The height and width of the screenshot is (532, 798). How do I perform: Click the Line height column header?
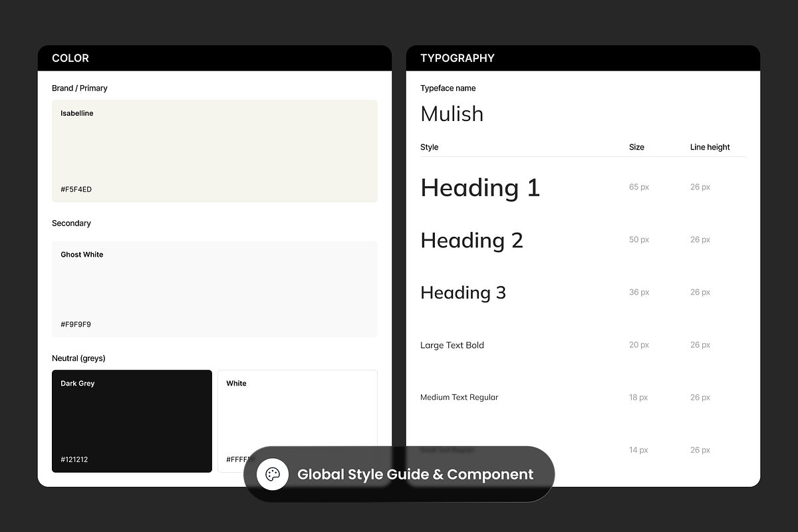[x=710, y=147]
